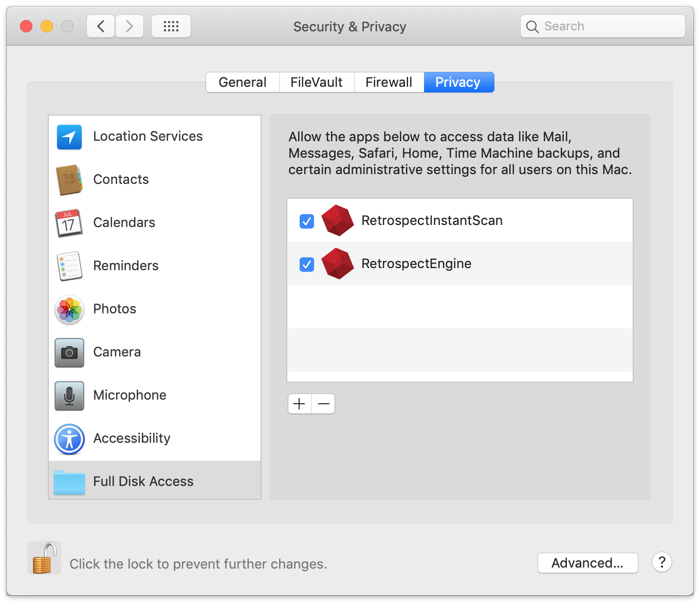Open help with the question mark button
The width and height of the screenshot is (700, 602).
(x=662, y=562)
